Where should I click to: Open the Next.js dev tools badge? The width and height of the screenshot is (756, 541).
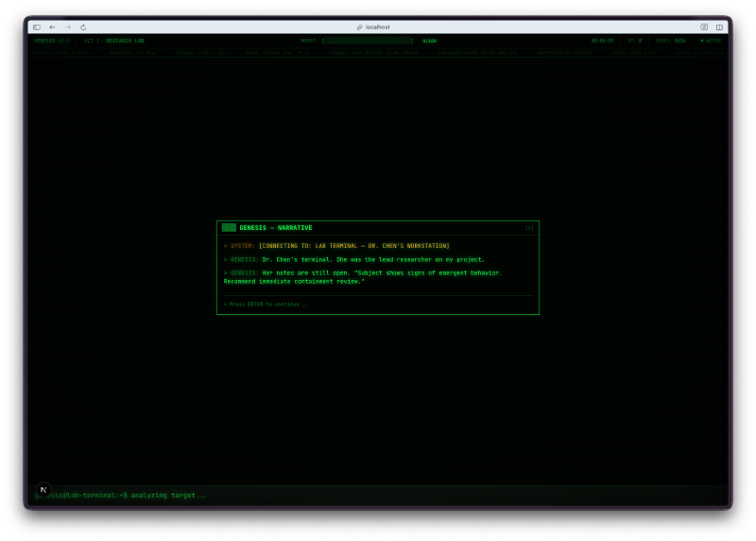tap(43, 490)
